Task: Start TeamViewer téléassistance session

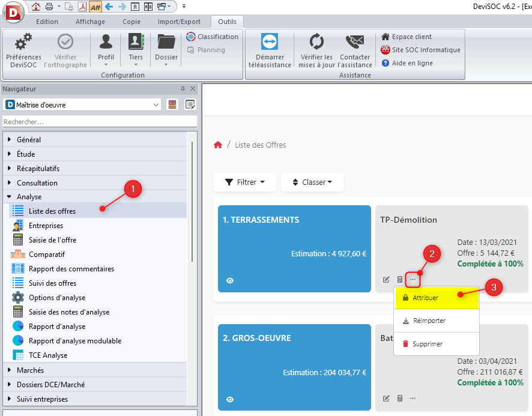Action: click(269, 43)
